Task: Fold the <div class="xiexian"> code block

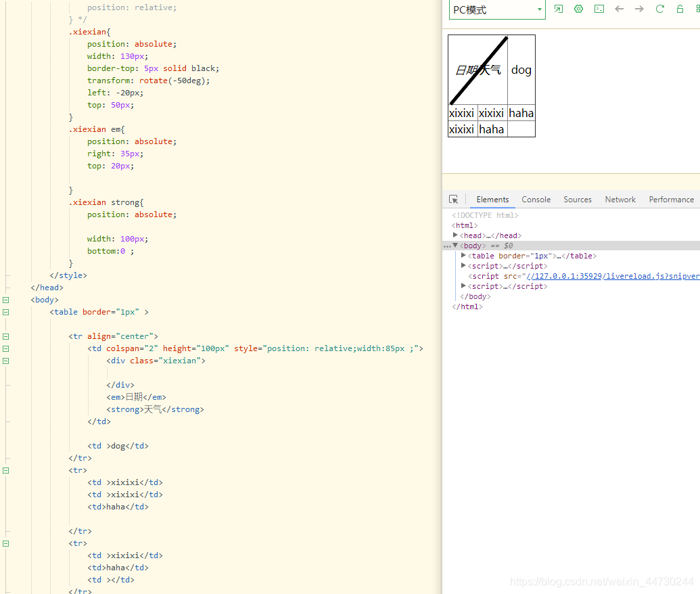Action: click(x=6, y=361)
